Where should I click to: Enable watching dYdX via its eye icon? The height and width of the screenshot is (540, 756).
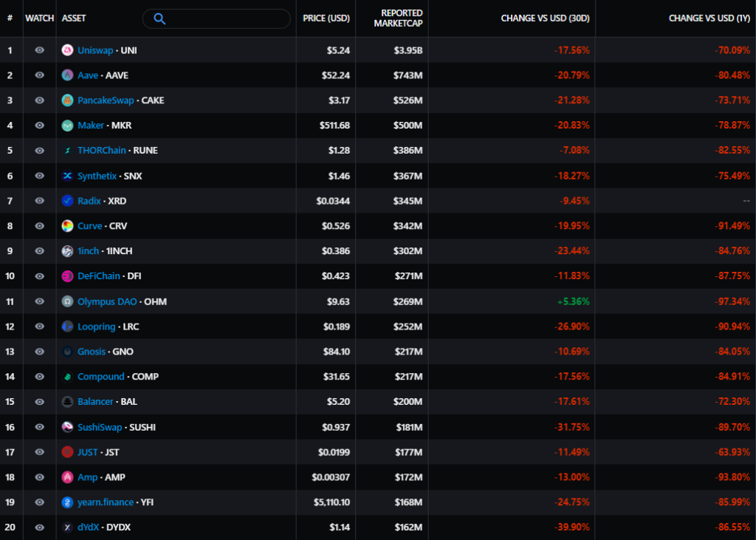(39, 527)
